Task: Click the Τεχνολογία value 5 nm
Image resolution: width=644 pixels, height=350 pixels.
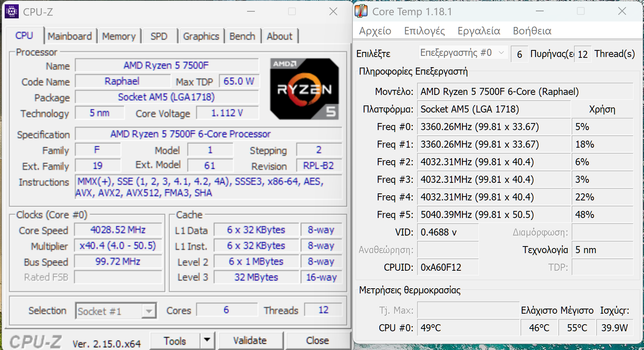Action: [x=602, y=250]
